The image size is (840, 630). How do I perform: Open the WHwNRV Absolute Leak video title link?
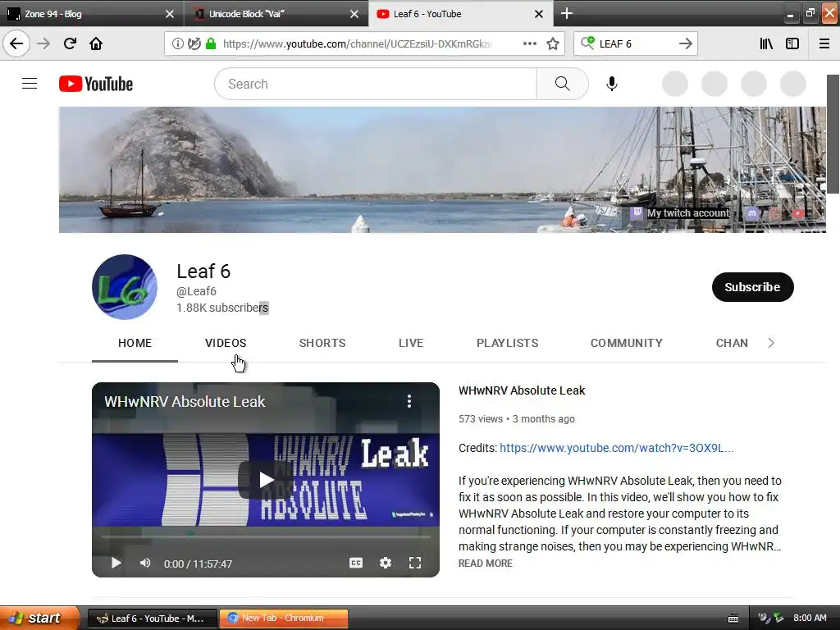point(522,390)
